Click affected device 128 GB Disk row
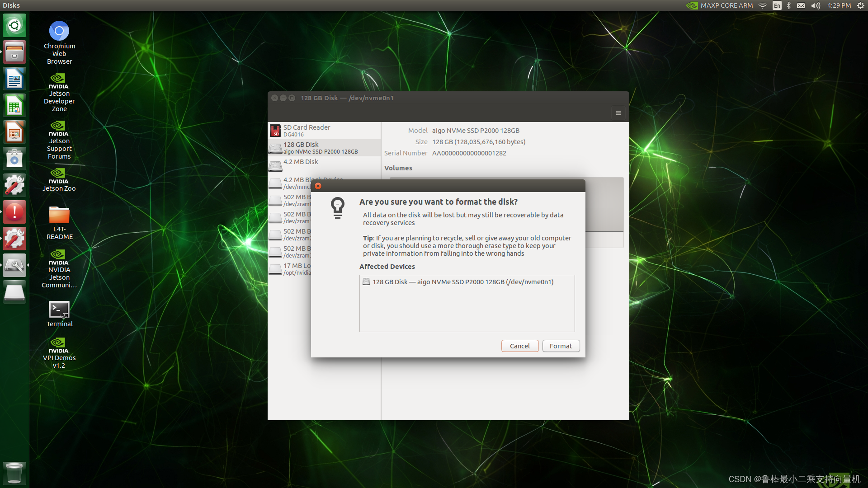The height and width of the screenshot is (488, 868). (x=467, y=282)
